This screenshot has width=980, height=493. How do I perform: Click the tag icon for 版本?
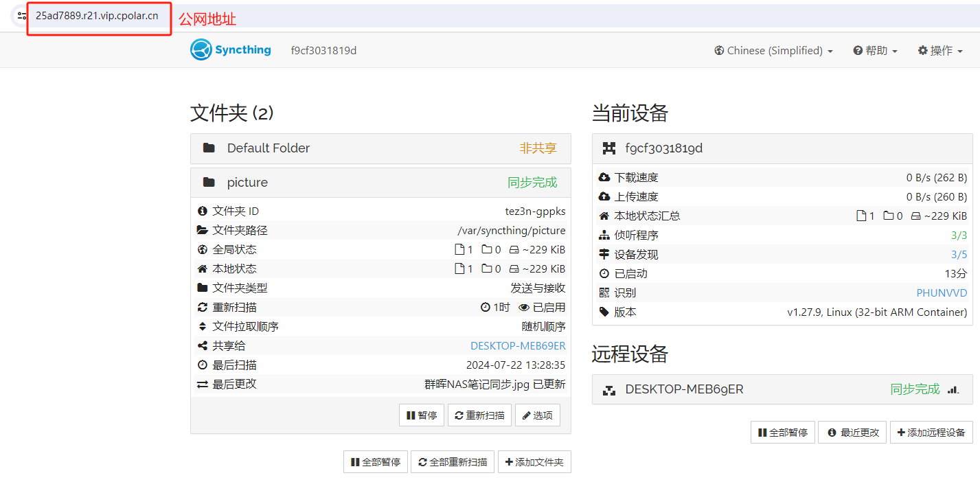click(604, 312)
